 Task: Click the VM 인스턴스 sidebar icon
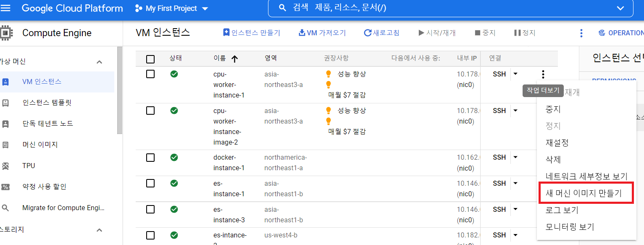[5, 82]
